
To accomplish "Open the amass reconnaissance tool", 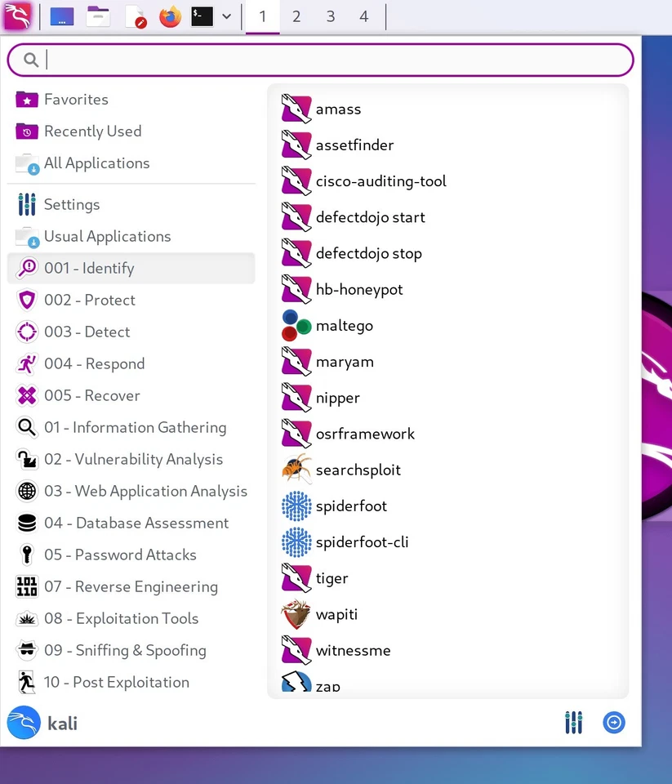I will click(337, 109).
